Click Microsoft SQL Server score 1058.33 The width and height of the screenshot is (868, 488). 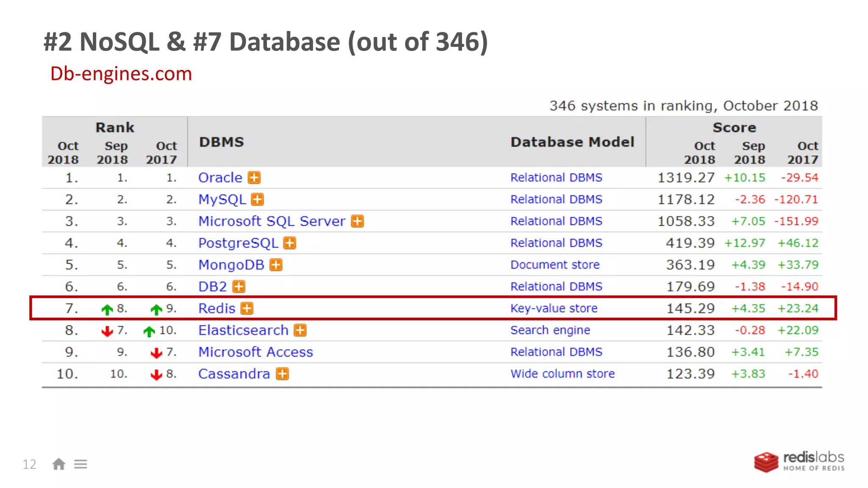tap(686, 221)
